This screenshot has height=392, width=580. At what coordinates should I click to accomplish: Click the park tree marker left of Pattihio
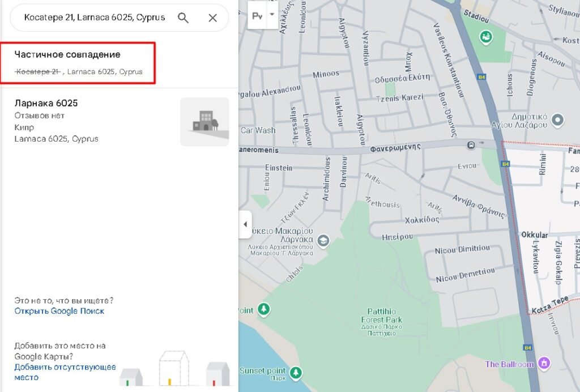click(x=264, y=309)
